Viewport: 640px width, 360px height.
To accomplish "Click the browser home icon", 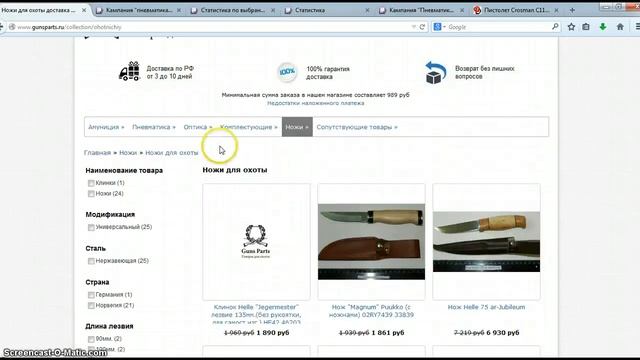I will [x=620, y=27].
